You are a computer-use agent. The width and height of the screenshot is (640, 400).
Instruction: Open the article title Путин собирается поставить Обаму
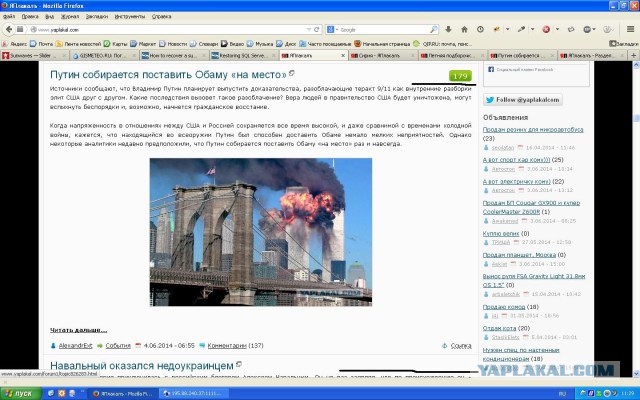coord(168,75)
